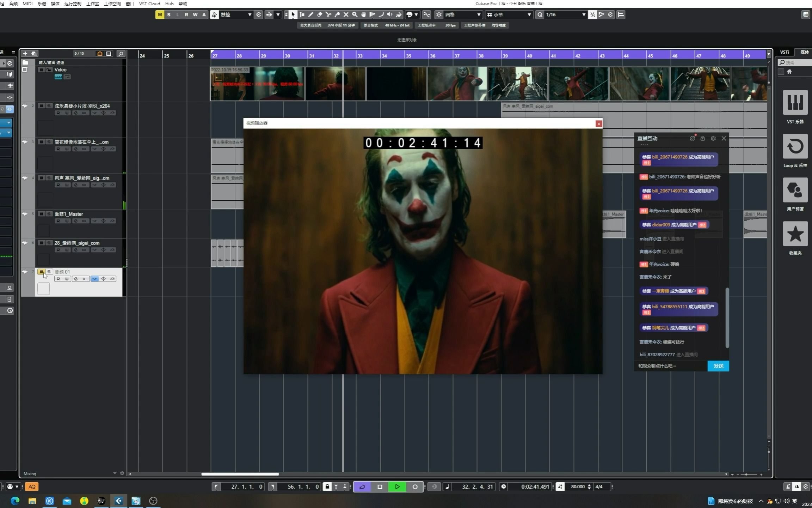Image resolution: width=812 pixels, height=508 pixels.
Task: Open the Favorites star tile
Action: click(x=795, y=238)
